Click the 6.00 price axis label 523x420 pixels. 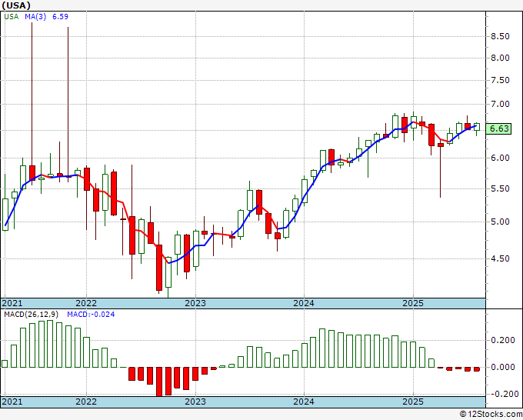click(500, 158)
